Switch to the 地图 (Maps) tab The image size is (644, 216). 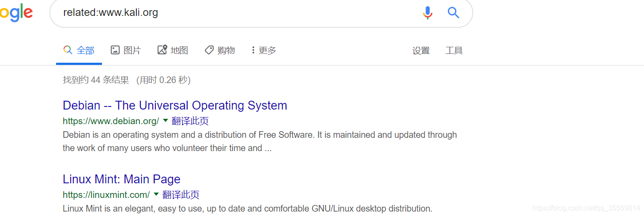(x=173, y=50)
